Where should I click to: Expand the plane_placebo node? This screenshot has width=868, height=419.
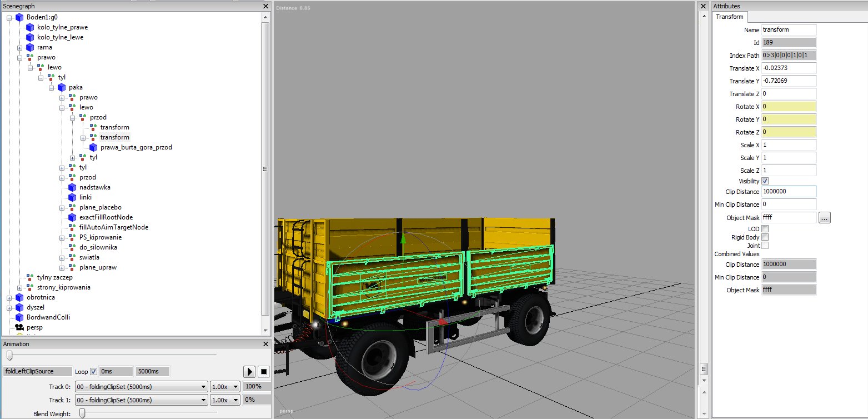point(62,207)
